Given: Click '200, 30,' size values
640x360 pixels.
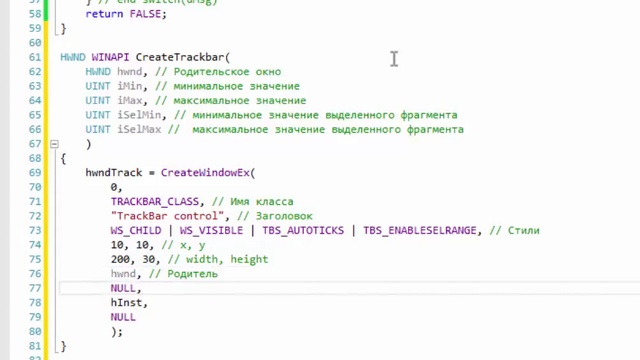Looking at the screenshot, I should (136, 259).
